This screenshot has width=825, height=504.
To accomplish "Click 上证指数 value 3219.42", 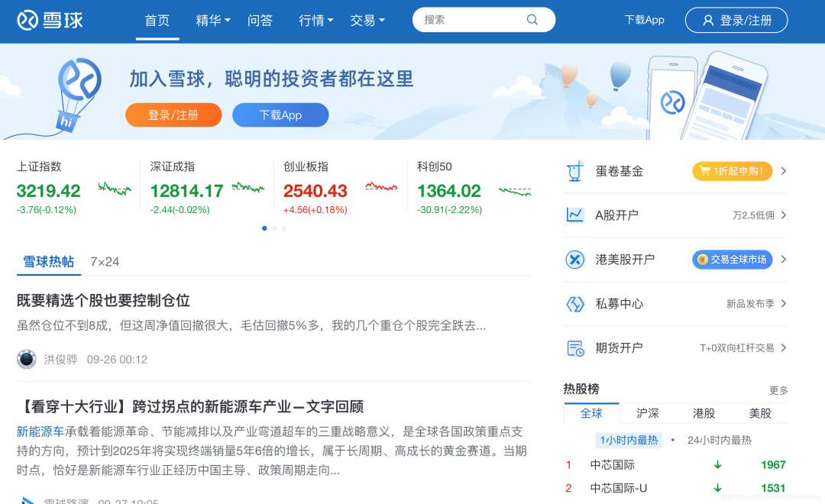I will pyautogui.click(x=48, y=191).
